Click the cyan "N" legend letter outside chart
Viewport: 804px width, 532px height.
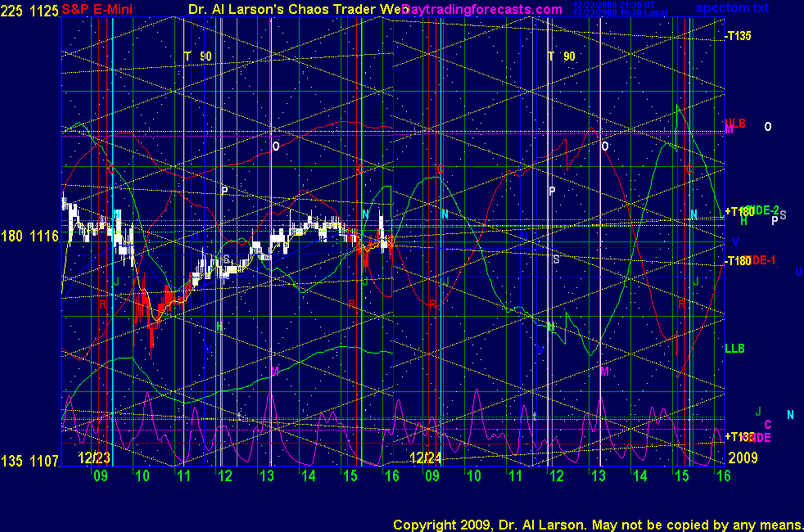pyautogui.click(x=790, y=415)
